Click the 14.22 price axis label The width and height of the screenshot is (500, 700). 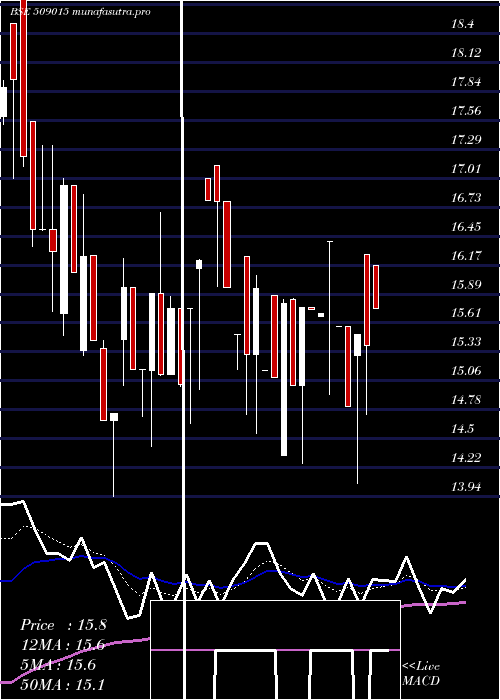click(x=466, y=458)
